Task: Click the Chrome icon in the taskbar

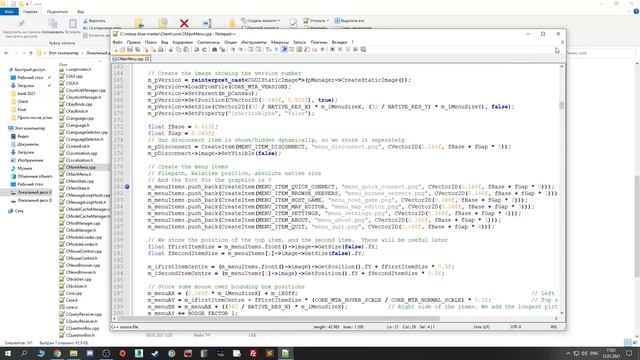Action: tap(57, 353)
